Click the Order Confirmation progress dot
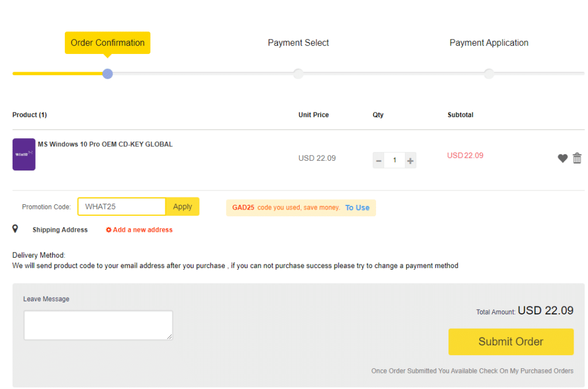The width and height of the screenshot is (588, 389). (107, 74)
